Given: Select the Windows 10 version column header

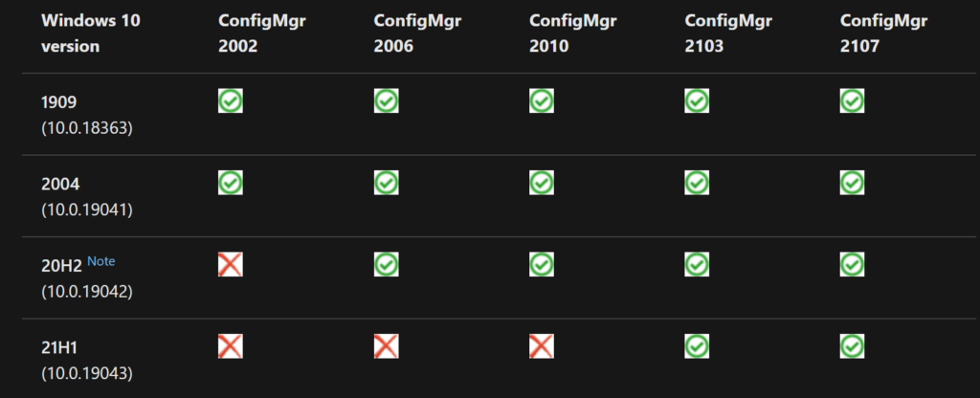Looking at the screenshot, I should pos(91,33).
